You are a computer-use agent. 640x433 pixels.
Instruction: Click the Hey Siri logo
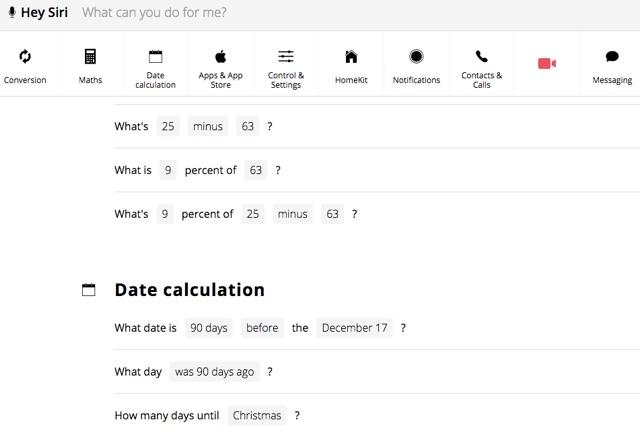(38, 14)
